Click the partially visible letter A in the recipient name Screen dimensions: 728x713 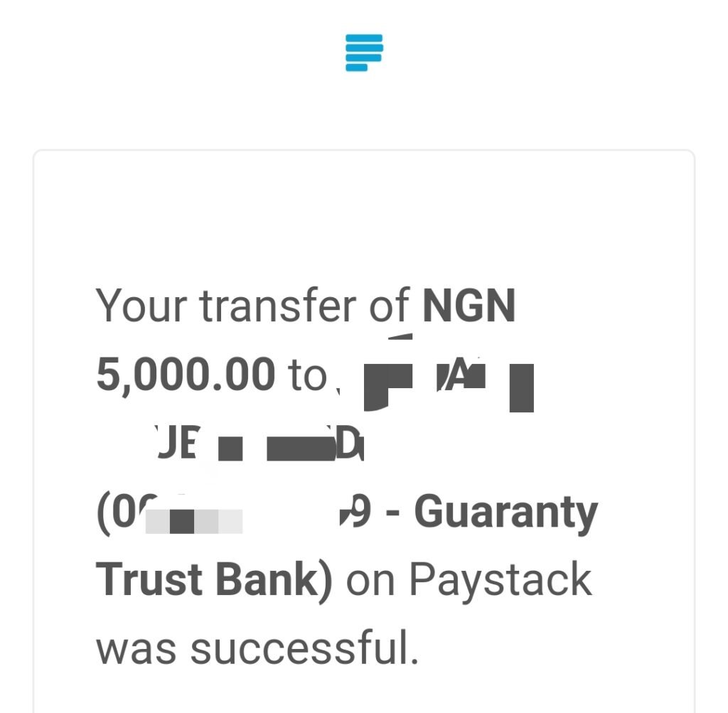[461, 372]
